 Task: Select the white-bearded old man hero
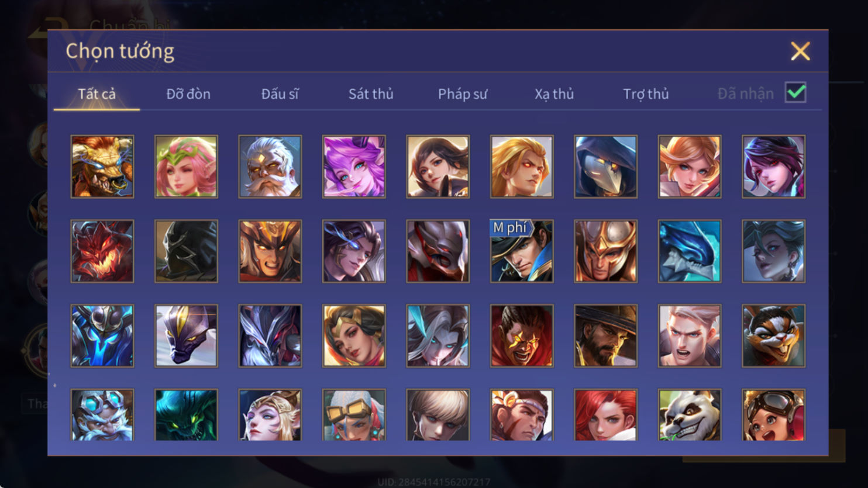tap(270, 167)
